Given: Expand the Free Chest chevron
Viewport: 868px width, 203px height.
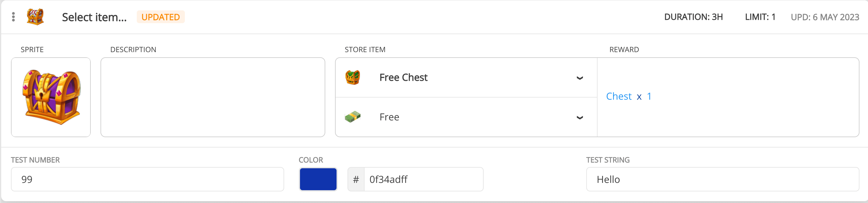Looking at the screenshot, I should pyautogui.click(x=580, y=78).
